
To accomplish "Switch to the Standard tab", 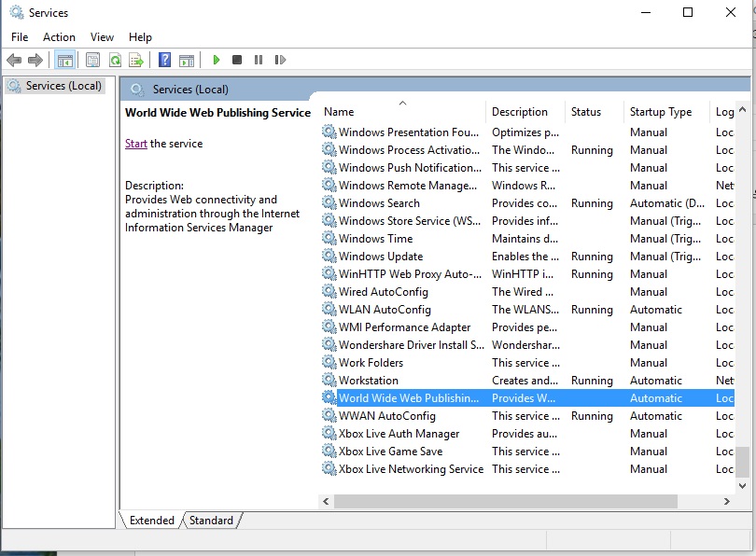I will 211,521.
